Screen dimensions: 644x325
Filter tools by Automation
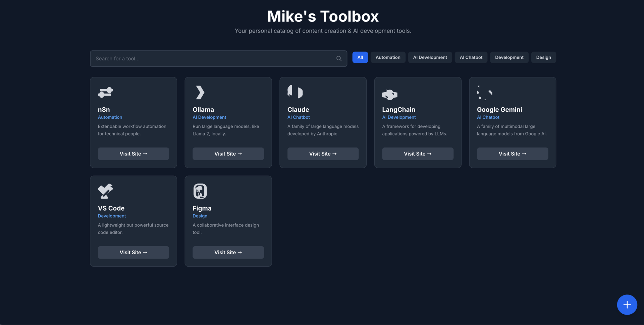point(388,57)
